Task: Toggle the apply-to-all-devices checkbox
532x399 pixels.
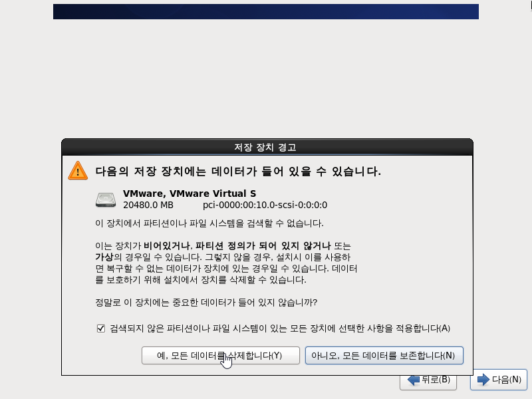Action: pyautogui.click(x=101, y=329)
